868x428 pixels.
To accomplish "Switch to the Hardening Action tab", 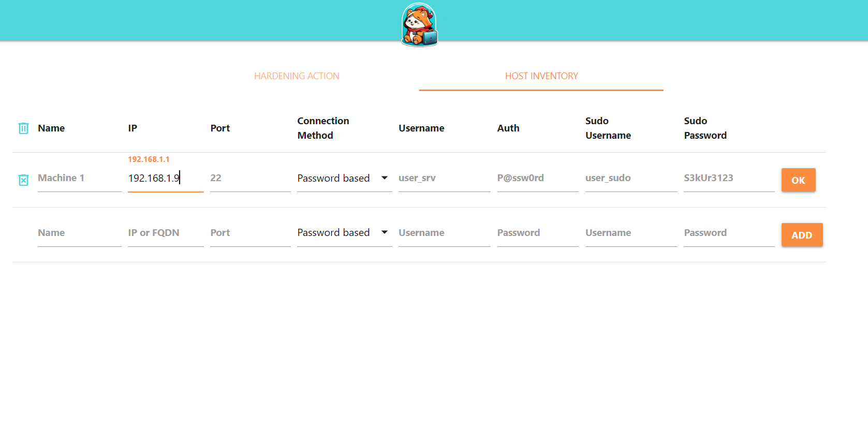I will click(x=297, y=76).
